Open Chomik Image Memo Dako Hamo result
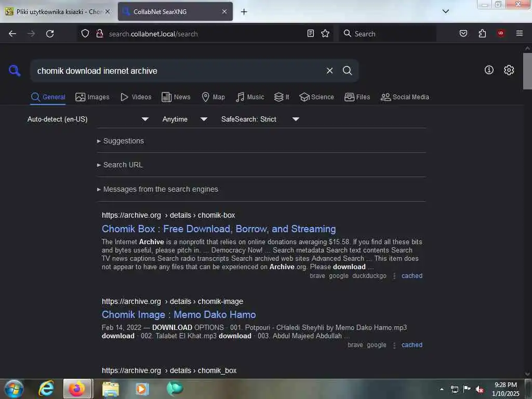Viewport: 532px width, 399px height. coord(179,315)
